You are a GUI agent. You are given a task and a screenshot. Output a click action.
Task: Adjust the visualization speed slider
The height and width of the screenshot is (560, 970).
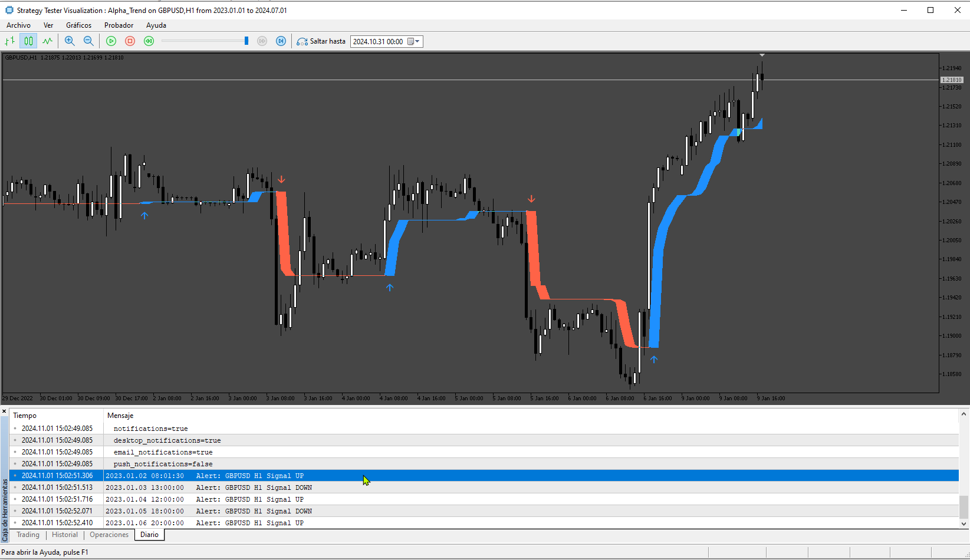[x=246, y=41]
